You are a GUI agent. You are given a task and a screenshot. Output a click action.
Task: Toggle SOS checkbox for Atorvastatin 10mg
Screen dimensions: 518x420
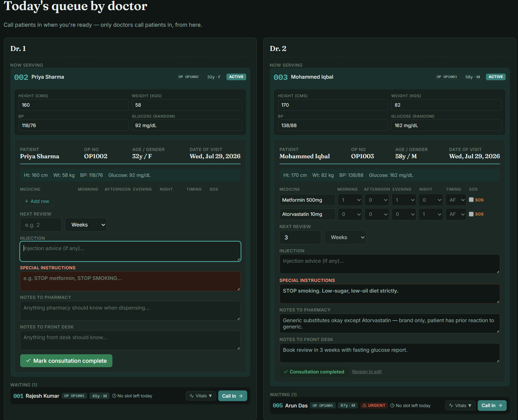tap(471, 214)
